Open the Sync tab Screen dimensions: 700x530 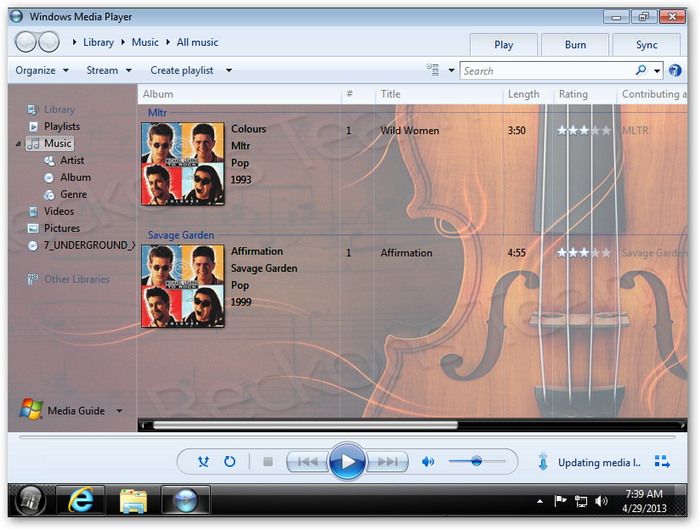(x=646, y=45)
